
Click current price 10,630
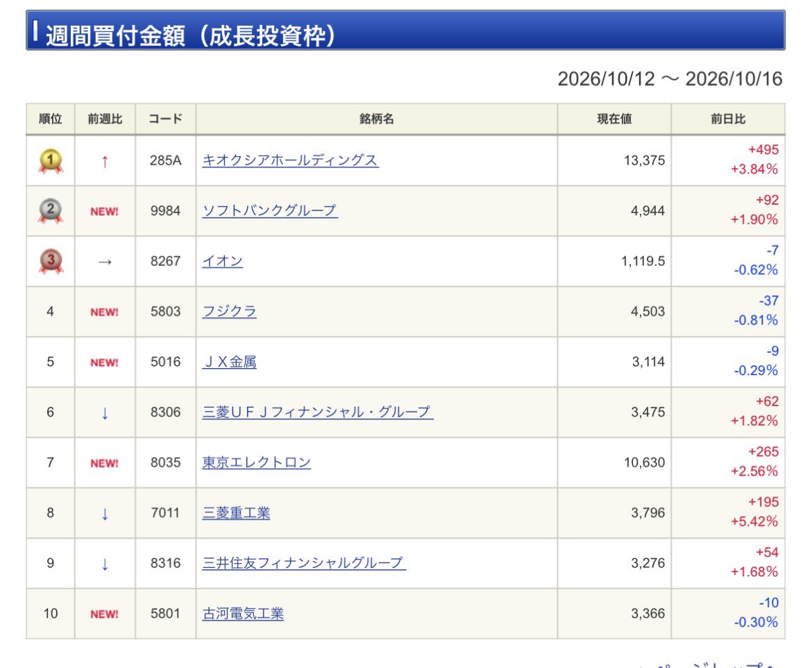[x=644, y=462]
